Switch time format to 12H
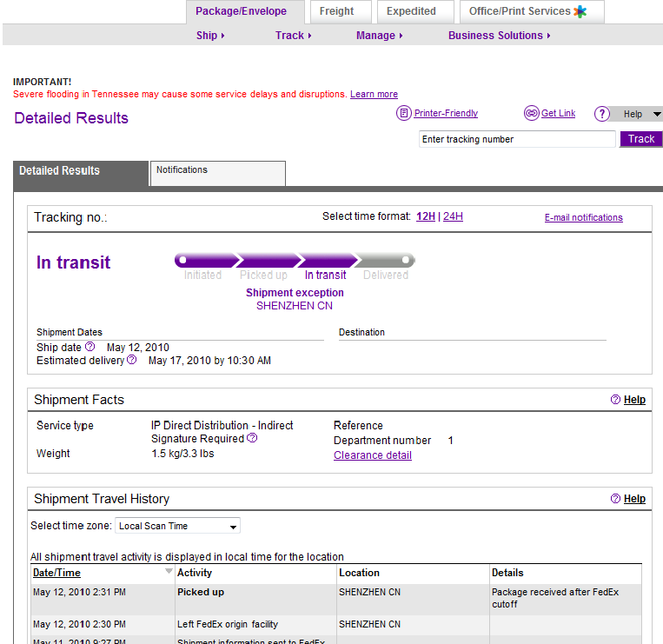The height and width of the screenshot is (644, 663). pyautogui.click(x=426, y=216)
